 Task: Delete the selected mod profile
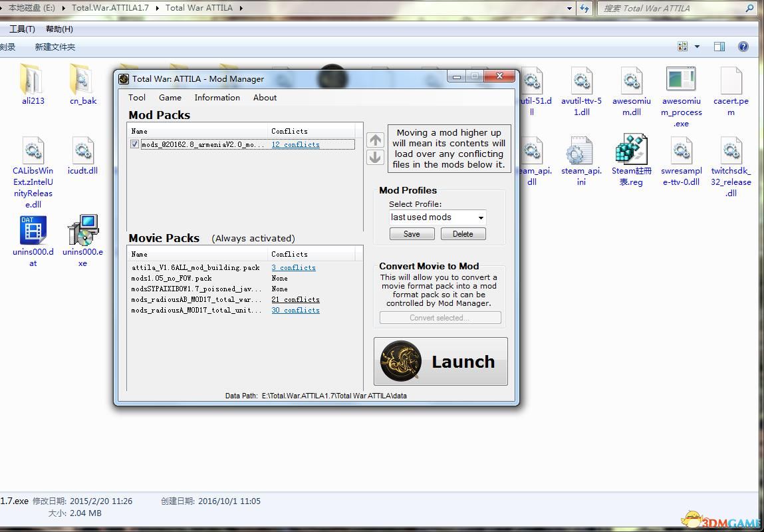(x=463, y=234)
